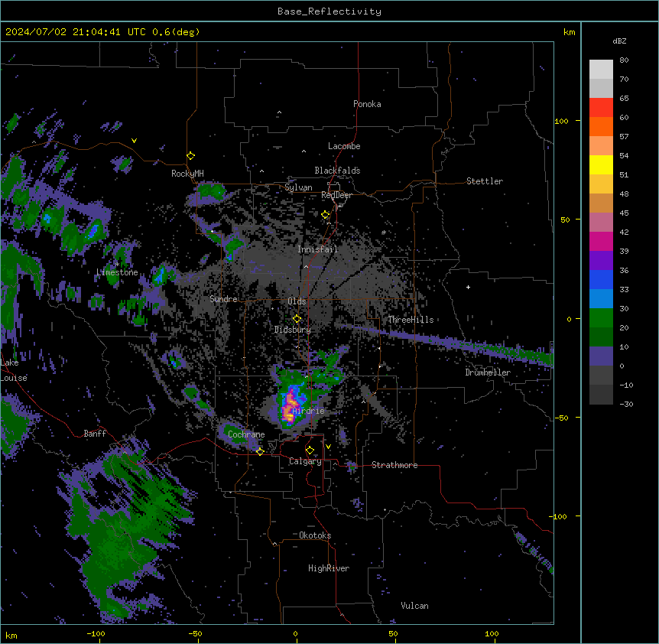Viewport: 659px width, 644px height.
Task: Select the RockyMH label
Action: (x=187, y=174)
